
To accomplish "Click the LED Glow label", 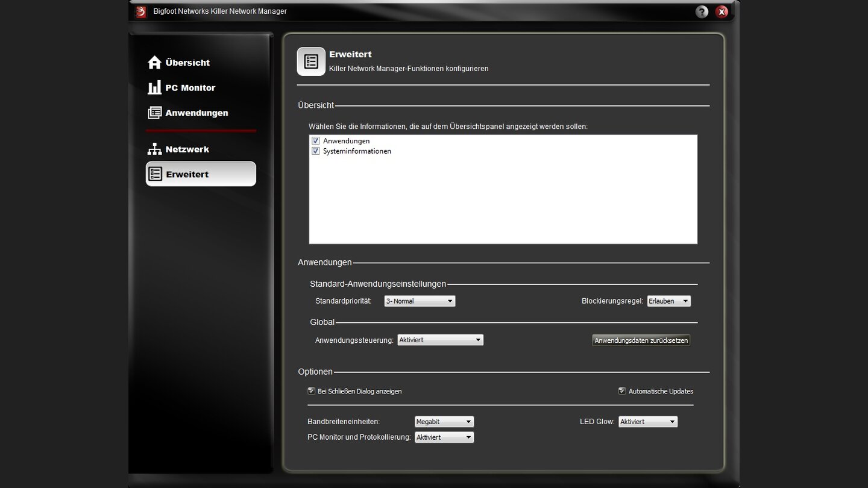I will 597,422.
